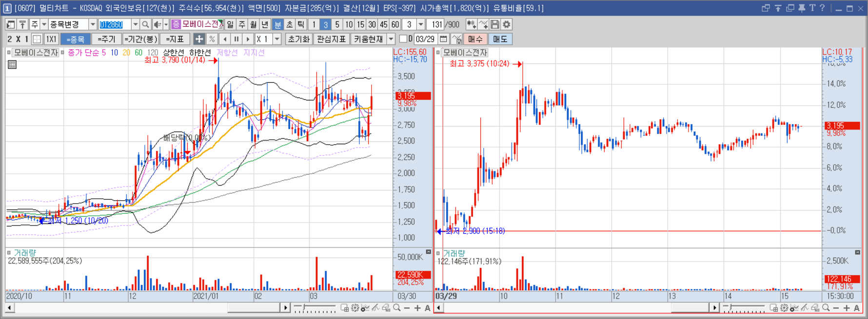Click the blue 매도 sell button

click(x=500, y=39)
